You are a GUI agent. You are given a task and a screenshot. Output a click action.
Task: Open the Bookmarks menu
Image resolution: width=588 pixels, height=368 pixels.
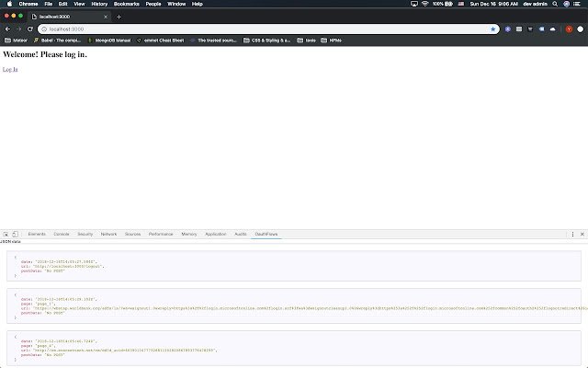pos(127,4)
